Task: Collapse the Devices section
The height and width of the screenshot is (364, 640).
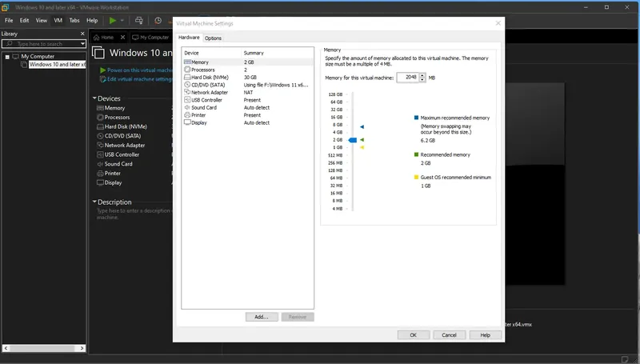Action: (x=94, y=98)
